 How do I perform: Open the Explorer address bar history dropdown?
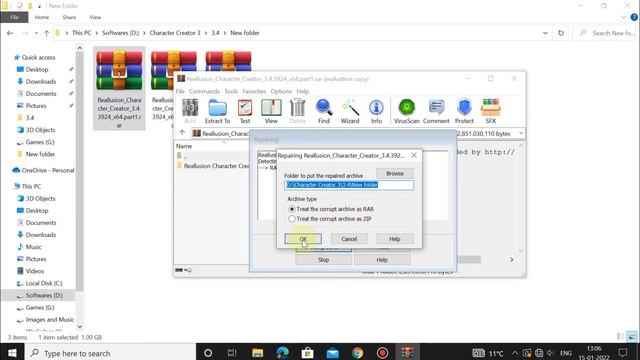click(545, 33)
